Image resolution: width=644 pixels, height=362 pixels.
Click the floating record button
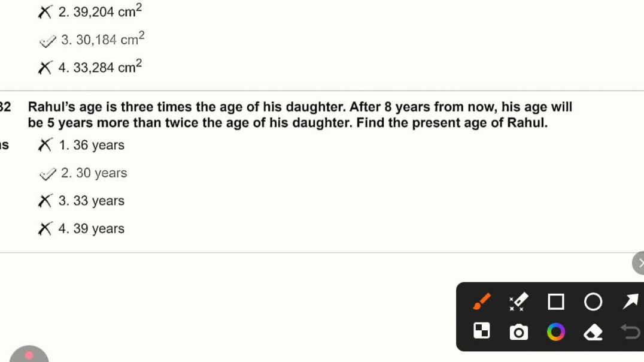coord(29,355)
